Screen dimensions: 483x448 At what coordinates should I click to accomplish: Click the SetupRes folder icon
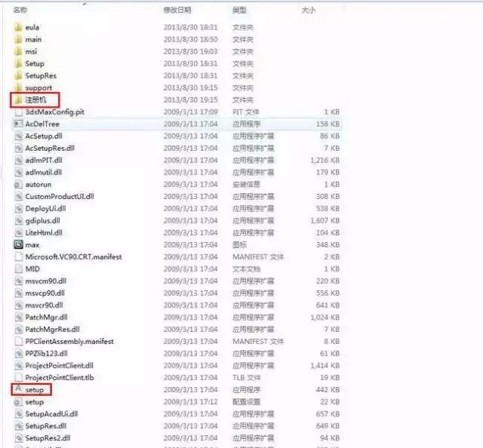pyautogui.click(x=18, y=75)
